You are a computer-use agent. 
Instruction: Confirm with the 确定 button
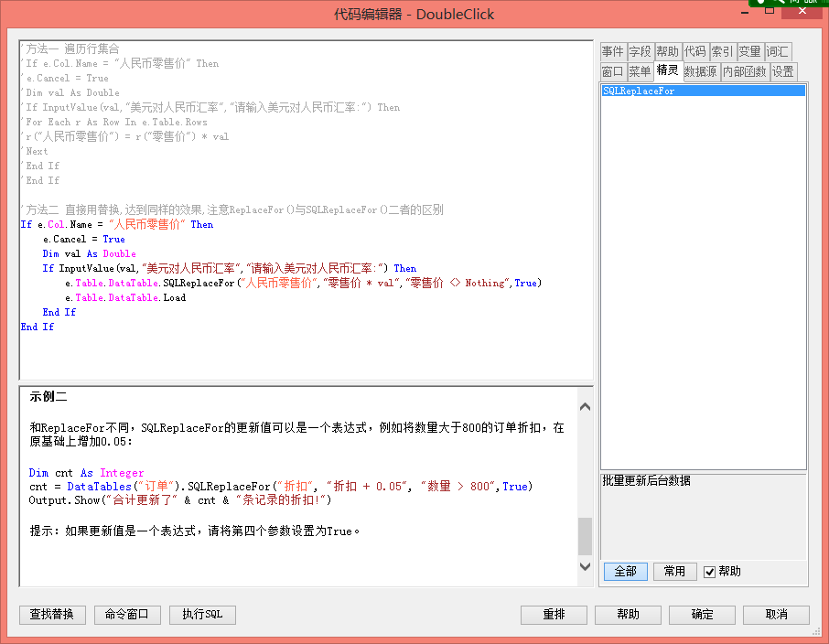coord(702,615)
